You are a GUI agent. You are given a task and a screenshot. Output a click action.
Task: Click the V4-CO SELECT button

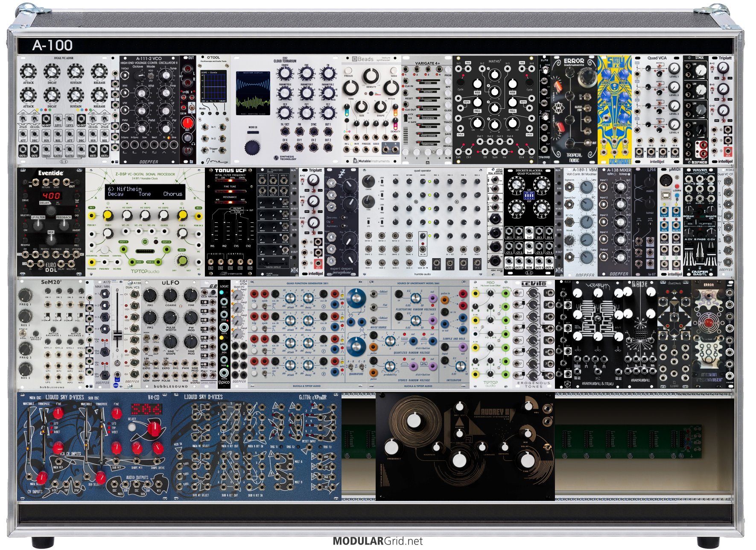click(x=132, y=427)
